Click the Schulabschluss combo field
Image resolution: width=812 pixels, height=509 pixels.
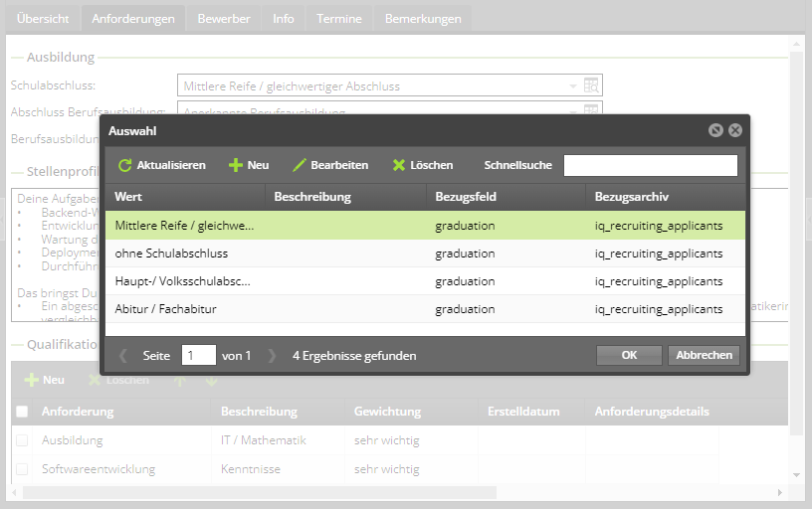click(389, 85)
